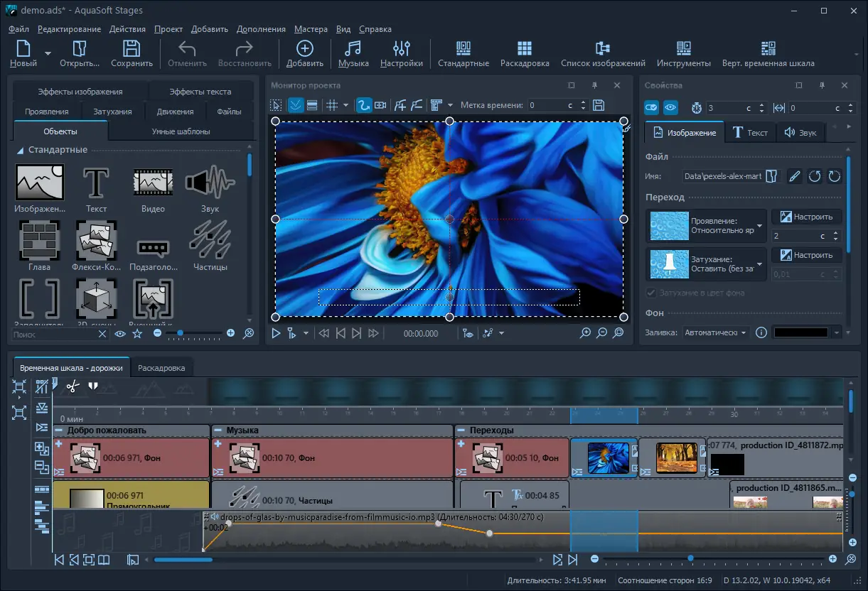Click the Музыка toolbar icon
868x591 pixels.
tap(353, 53)
